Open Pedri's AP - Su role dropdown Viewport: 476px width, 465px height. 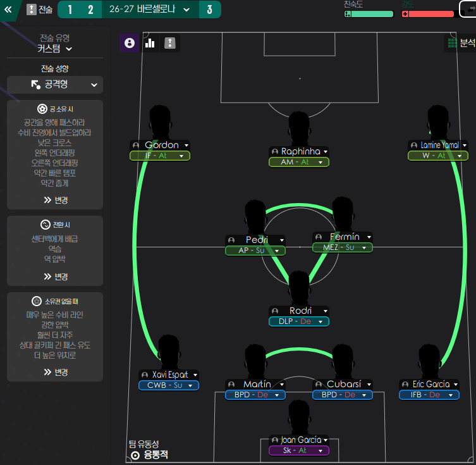(255, 251)
